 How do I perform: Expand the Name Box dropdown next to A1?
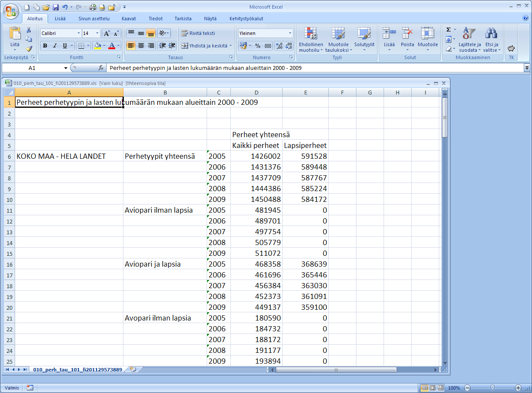coord(66,68)
